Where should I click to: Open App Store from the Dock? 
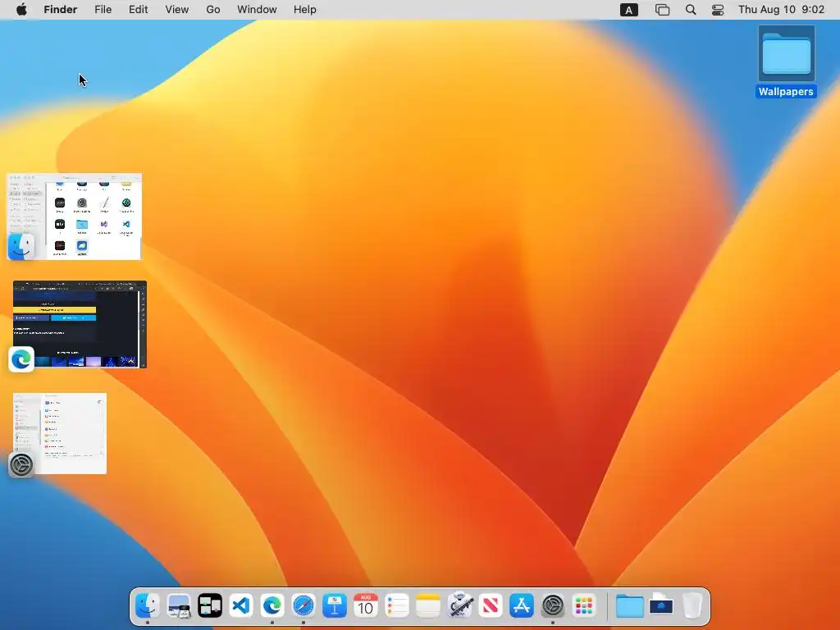(522, 606)
